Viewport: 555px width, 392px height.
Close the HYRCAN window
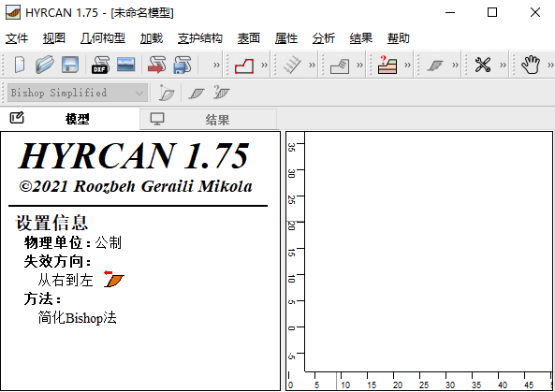(535, 13)
